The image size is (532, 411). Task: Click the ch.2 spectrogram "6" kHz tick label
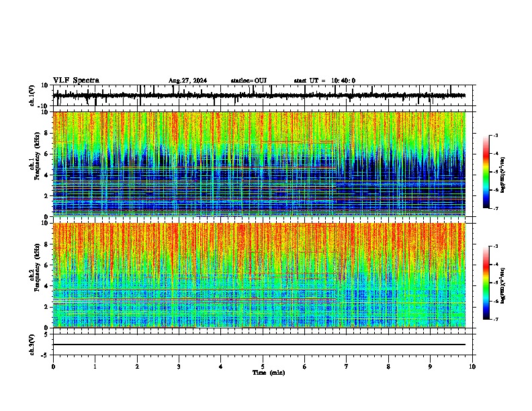[x=46, y=265]
